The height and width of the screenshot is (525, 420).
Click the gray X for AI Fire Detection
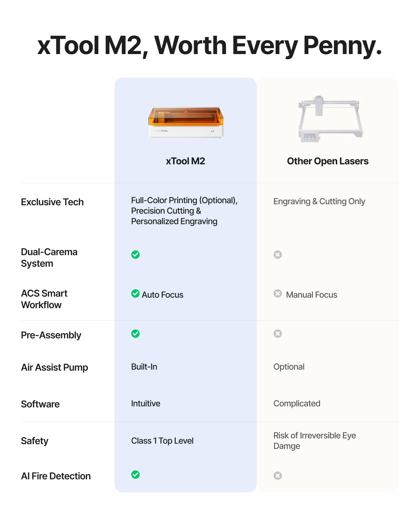(278, 476)
